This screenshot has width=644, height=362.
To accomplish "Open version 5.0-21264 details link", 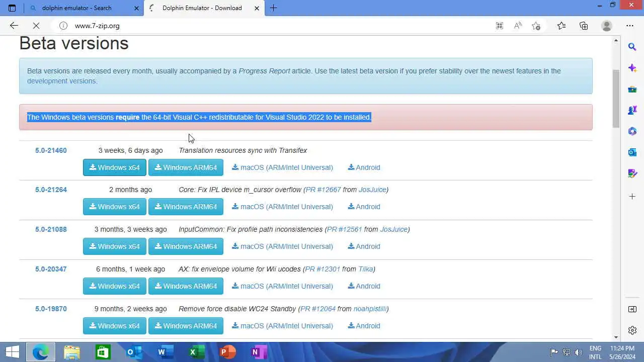I will pyautogui.click(x=51, y=190).
